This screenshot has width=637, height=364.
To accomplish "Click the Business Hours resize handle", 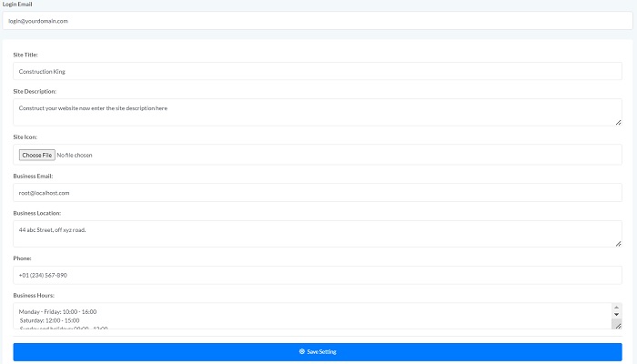I will tap(617, 325).
